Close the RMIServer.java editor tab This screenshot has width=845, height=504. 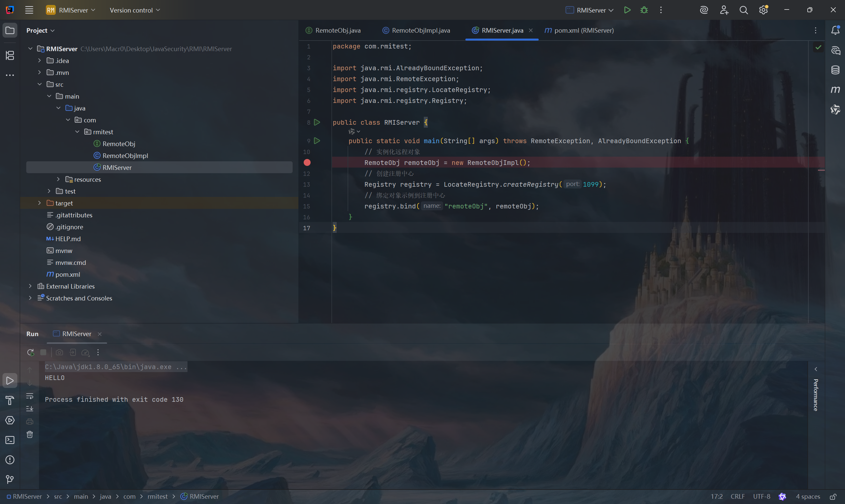point(531,31)
